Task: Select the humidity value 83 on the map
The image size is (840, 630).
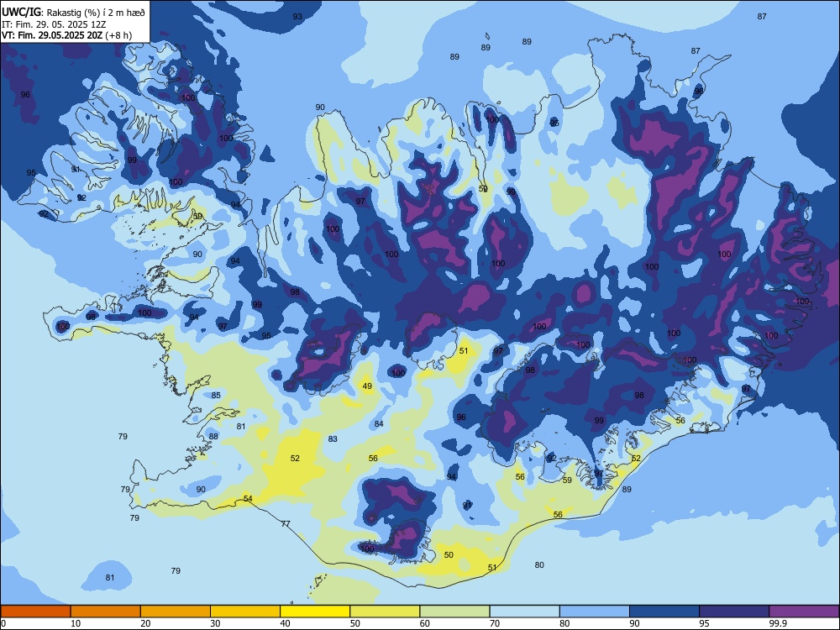Action: (333, 438)
